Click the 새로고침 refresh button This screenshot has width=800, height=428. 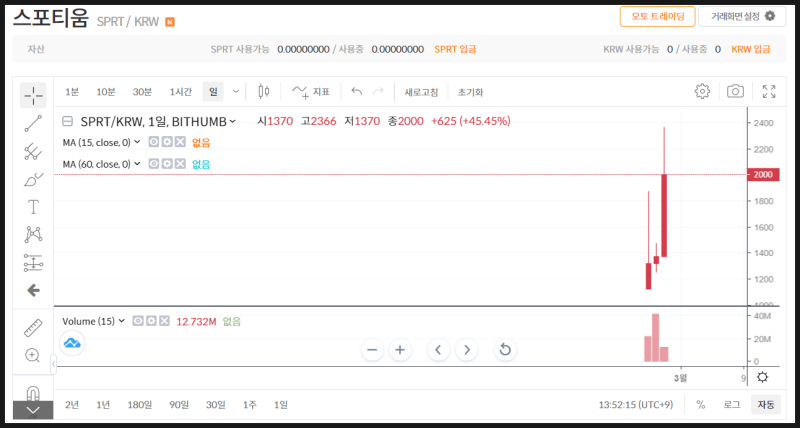[x=421, y=92]
